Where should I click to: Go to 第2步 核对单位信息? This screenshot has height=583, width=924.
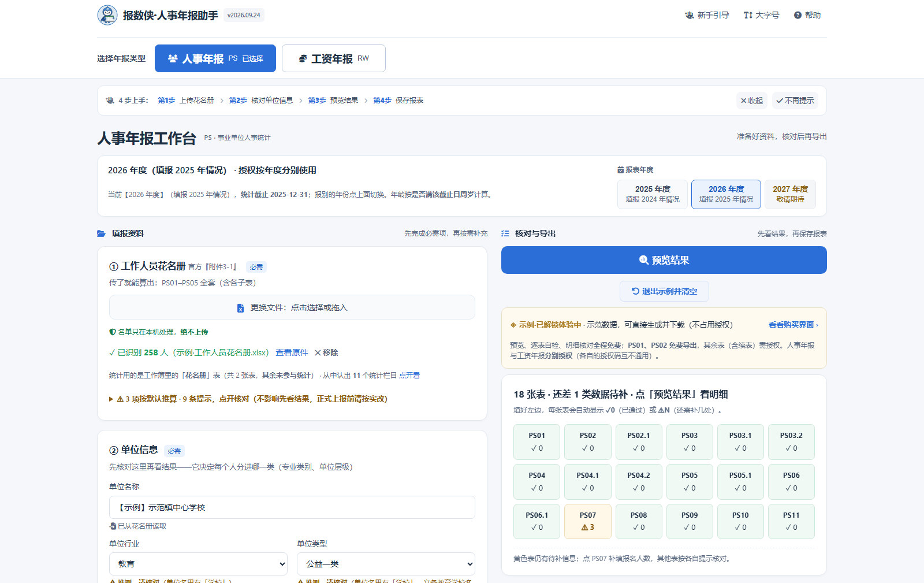click(x=261, y=101)
